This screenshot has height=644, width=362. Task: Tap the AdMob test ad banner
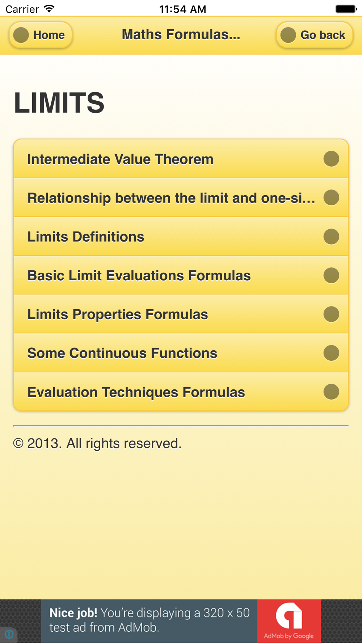point(181,621)
